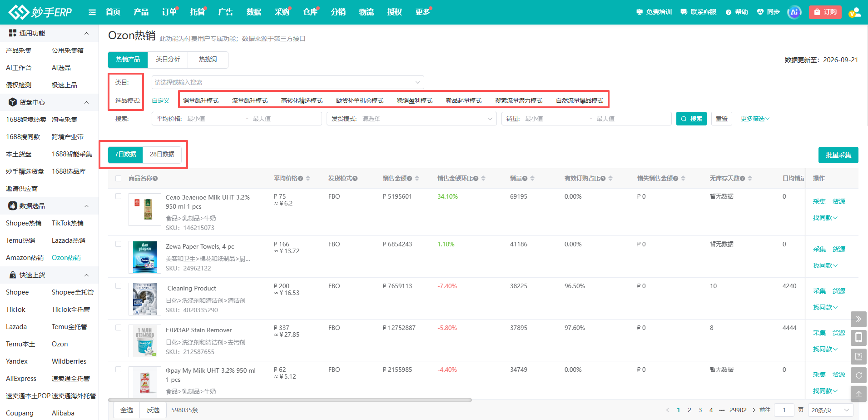
Task: Click the 反选 button at bottom
Action: point(153,410)
